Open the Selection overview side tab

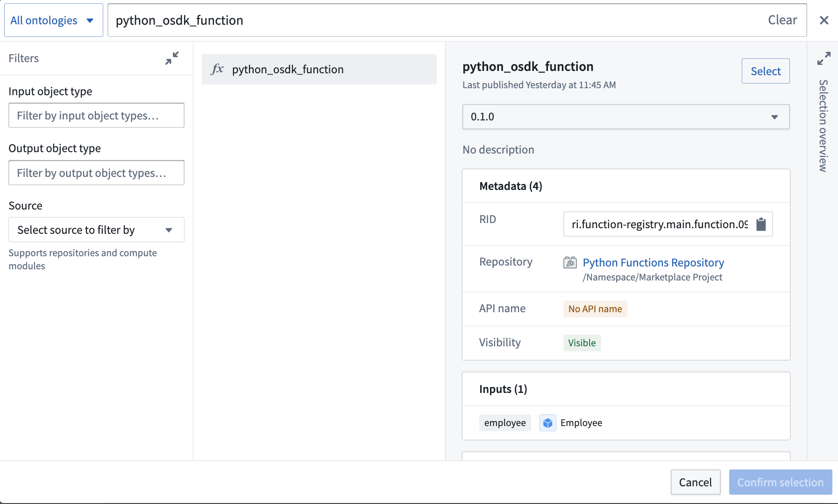823,126
